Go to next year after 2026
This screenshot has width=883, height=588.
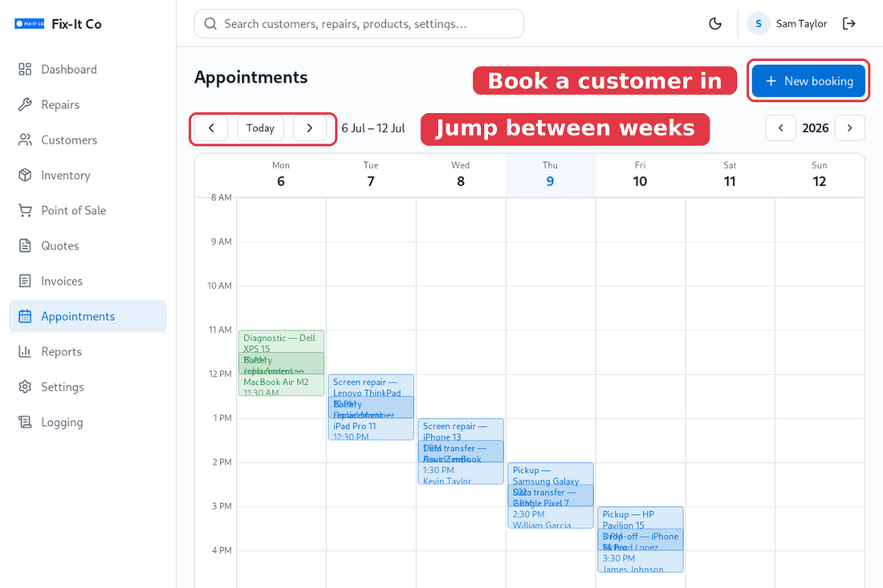pyautogui.click(x=850, y=128)
